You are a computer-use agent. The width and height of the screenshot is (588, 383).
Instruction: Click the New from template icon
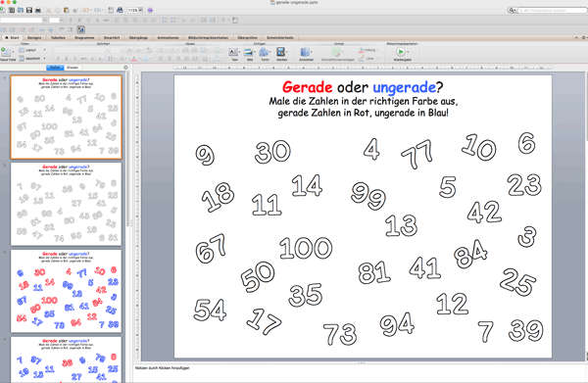[12, 10]
